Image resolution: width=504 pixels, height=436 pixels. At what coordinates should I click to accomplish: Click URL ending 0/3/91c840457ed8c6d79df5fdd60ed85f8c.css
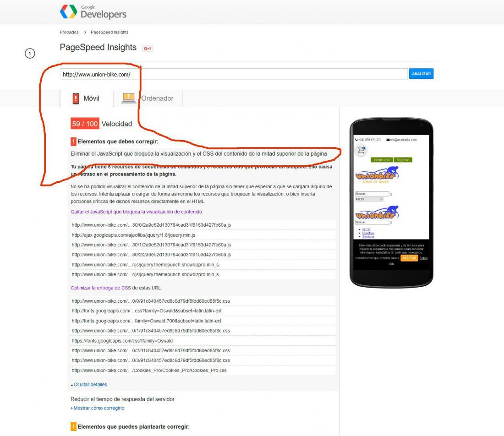pyautogui.click(x=203, y=360)
